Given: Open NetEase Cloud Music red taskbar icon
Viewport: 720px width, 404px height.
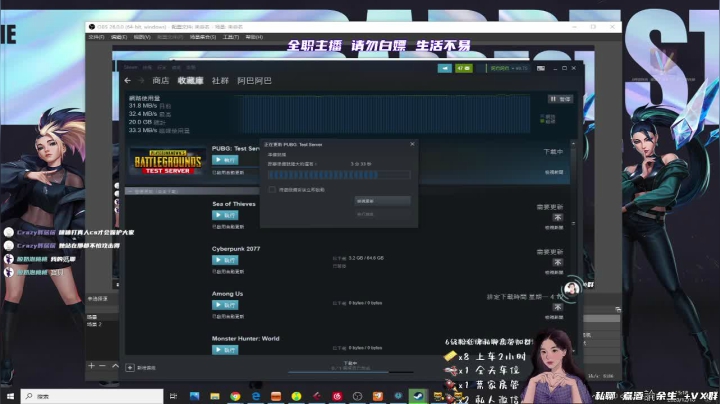Looking at the screenshot, I should (x=337, y=396).
